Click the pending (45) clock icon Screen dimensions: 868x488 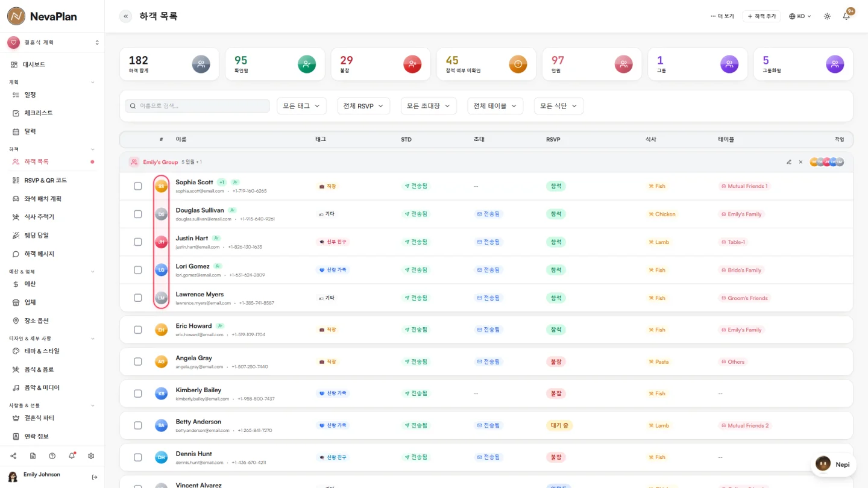pyautogui.click(x=518, y=64)
